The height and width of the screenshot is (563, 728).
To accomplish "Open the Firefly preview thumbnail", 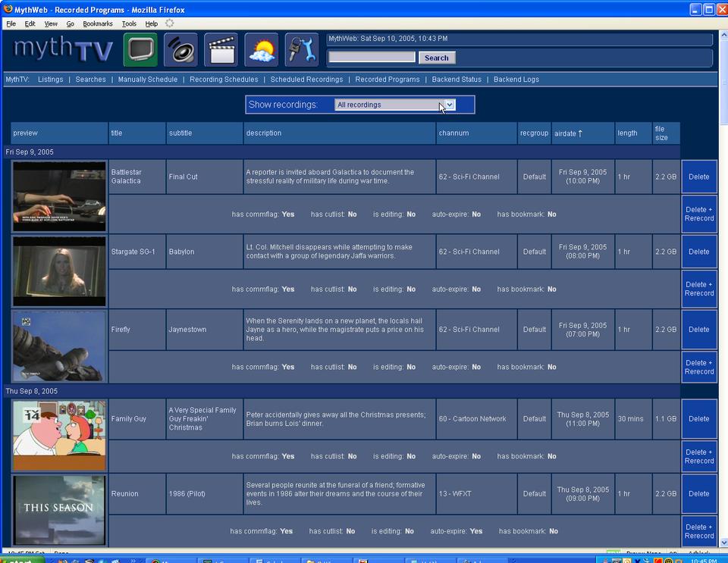I will [x=59, y=346].
